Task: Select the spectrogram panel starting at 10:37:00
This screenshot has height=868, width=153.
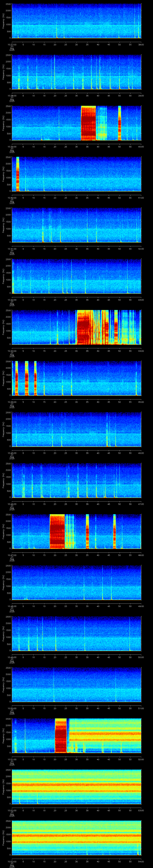Action: pos(76,21)
